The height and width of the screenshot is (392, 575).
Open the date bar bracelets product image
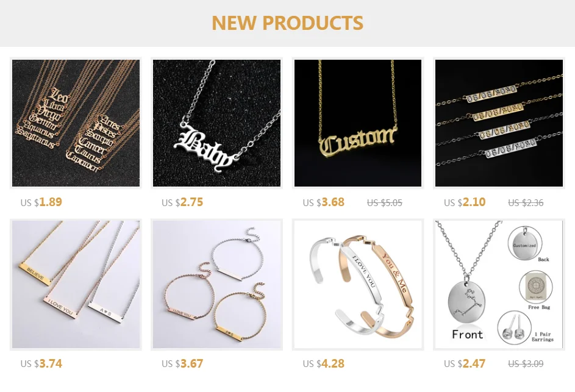coord(499,123)
